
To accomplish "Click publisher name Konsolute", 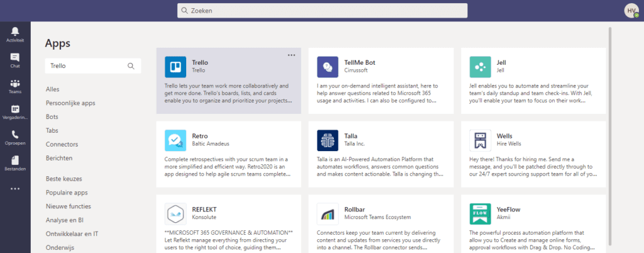I will 204,217.
